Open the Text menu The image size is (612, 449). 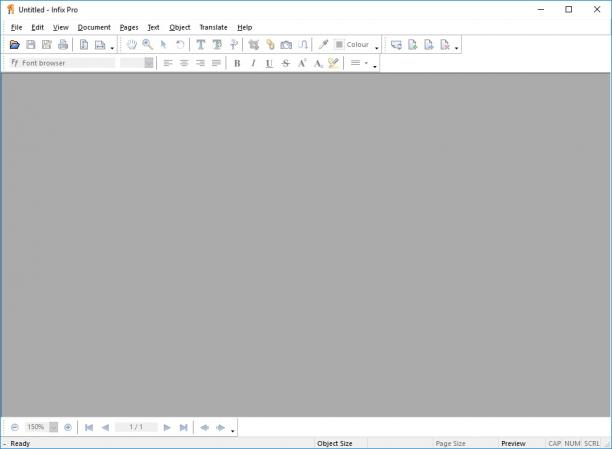(153, 27)
